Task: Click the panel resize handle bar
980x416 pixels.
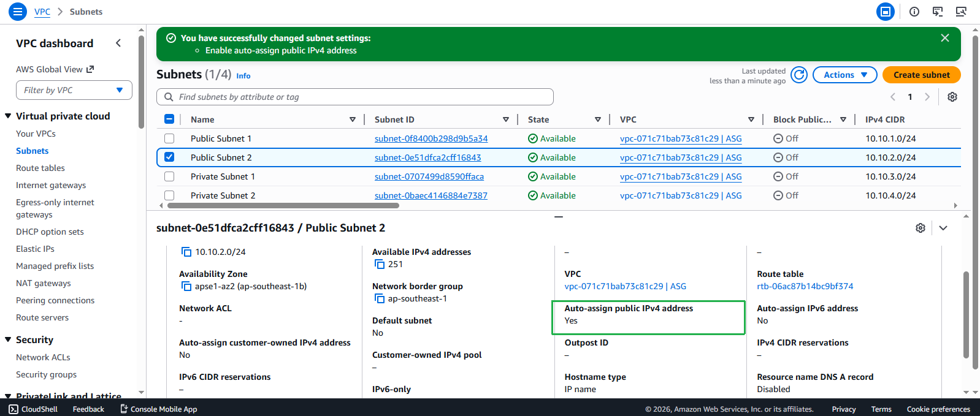Action: (559, 216)
